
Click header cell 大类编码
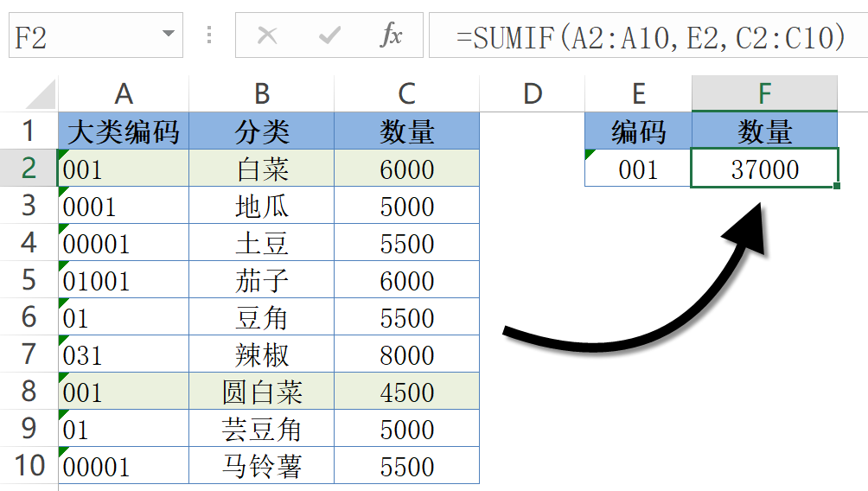click(x=124, y=131)
